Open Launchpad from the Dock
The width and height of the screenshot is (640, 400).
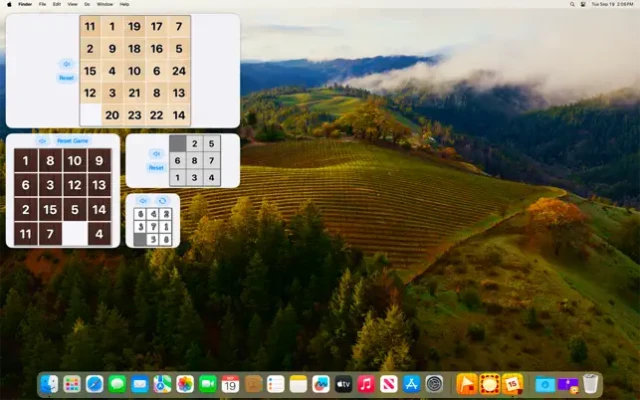72,384
